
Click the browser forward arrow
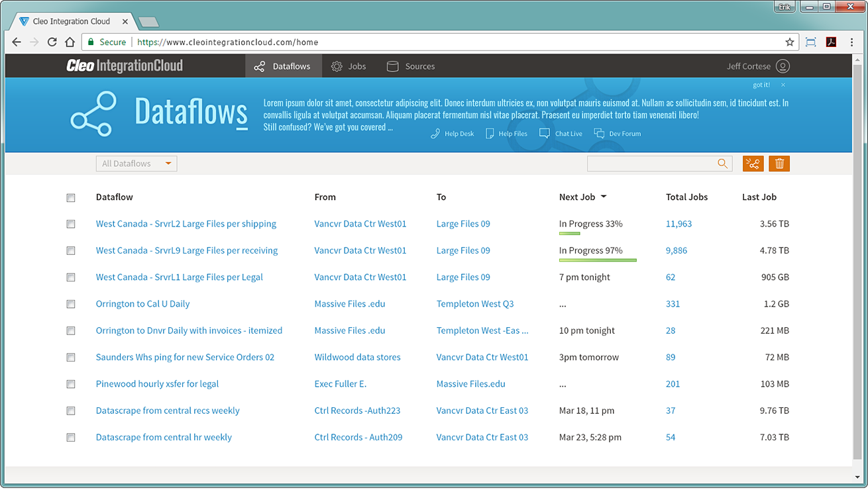click(x=34, y=42)
